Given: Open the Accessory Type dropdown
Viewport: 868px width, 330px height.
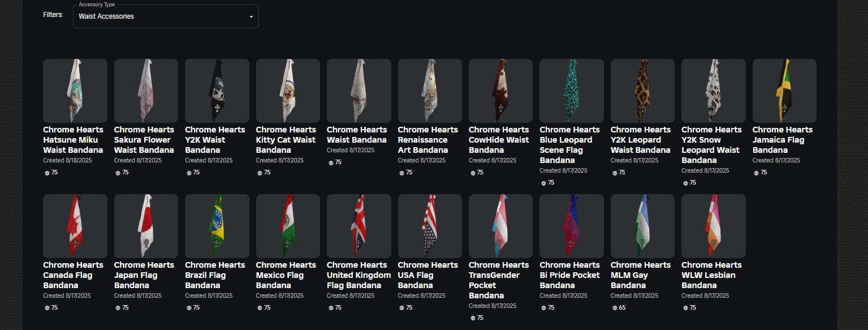Looking at the screenshot, I should [166, 16].
